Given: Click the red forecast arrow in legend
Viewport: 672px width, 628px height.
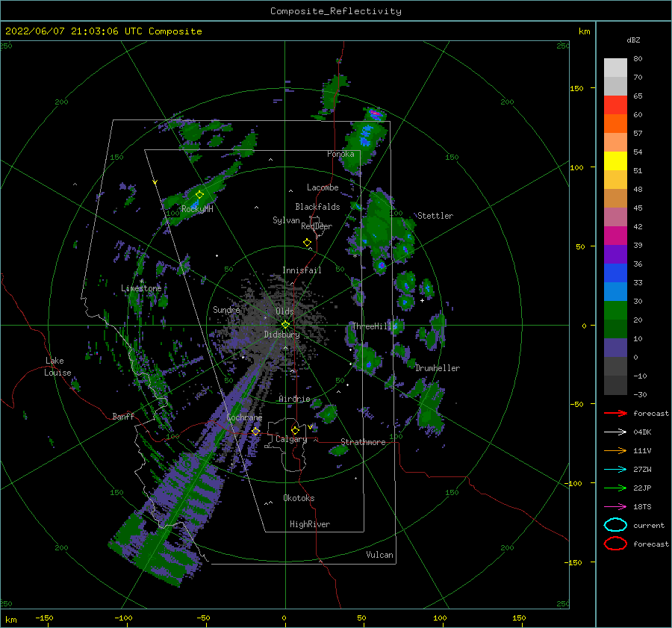Looking at the screenshot, I should 615,413.
